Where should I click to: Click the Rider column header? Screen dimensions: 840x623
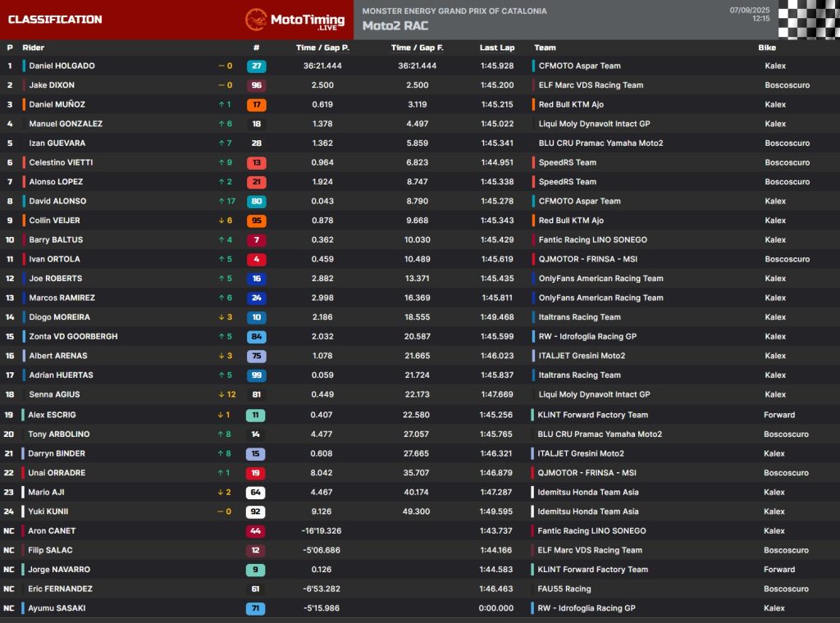tap(33, 48)
